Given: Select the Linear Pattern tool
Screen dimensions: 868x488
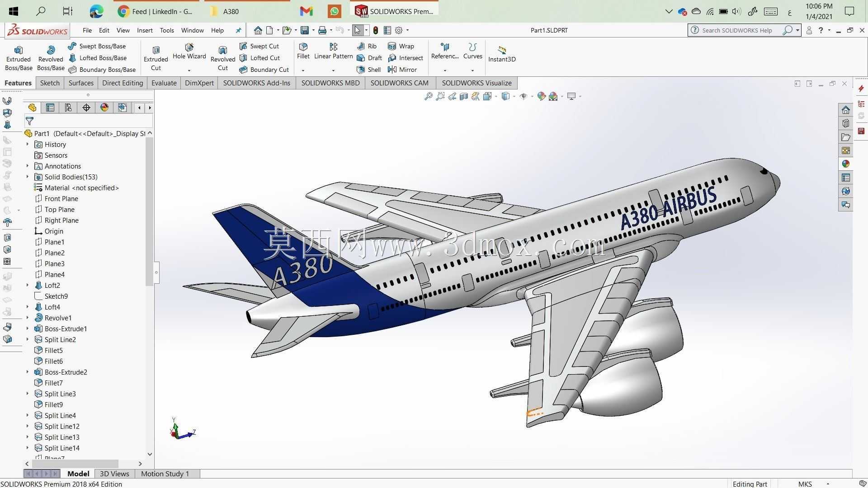Looking at the screenshot, I should point(334,52).
